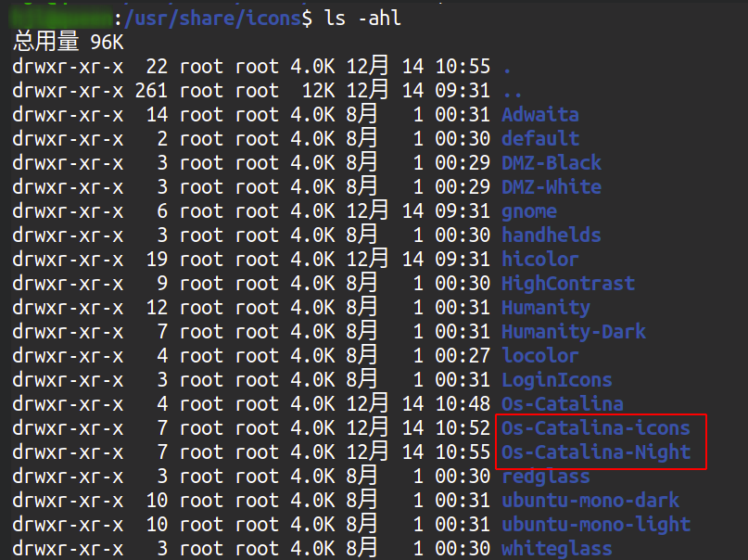Click the Os-Catalina-icons directory name
Screen dimensions: 748x560
596,427
